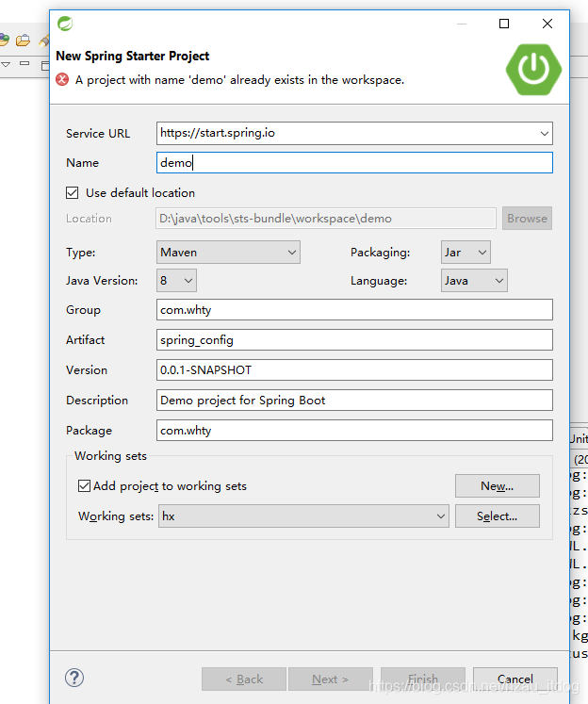This screenshot has height=704, width=588.
Task: Click the New Spring Starter Project title
Action: tap(133, 57)
